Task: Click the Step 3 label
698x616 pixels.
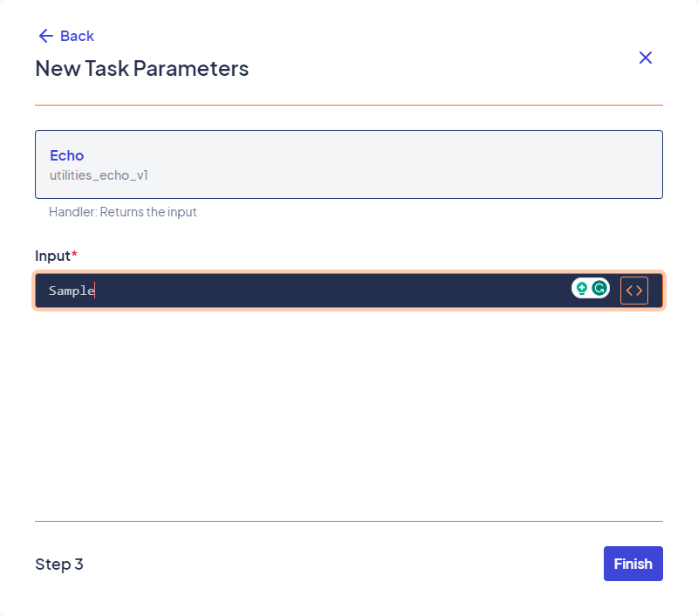Action: (59, 564)
